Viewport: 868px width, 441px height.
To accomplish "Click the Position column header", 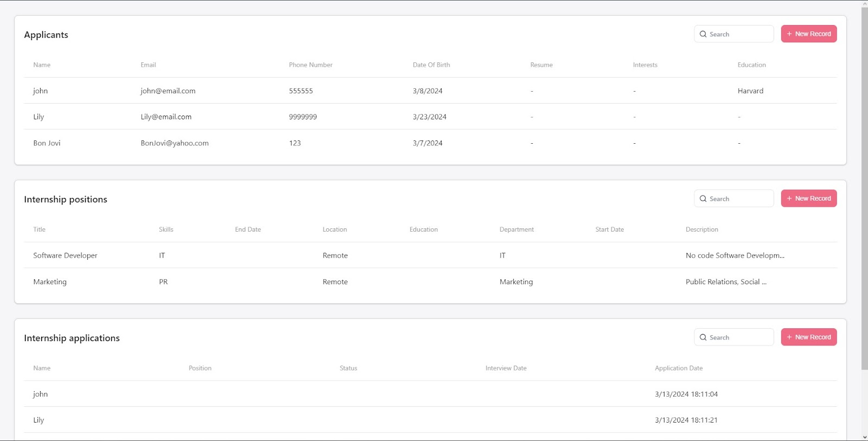I will 200,368.
